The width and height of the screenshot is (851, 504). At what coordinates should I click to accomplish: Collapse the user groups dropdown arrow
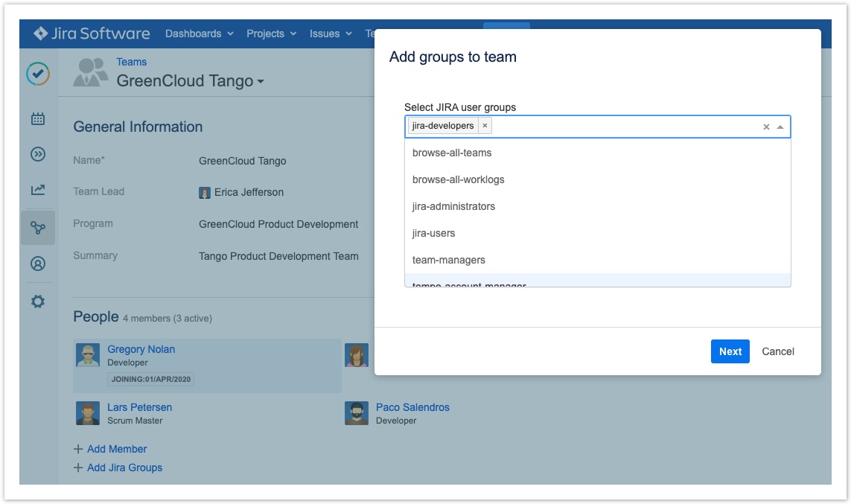(x=780, y=127)
